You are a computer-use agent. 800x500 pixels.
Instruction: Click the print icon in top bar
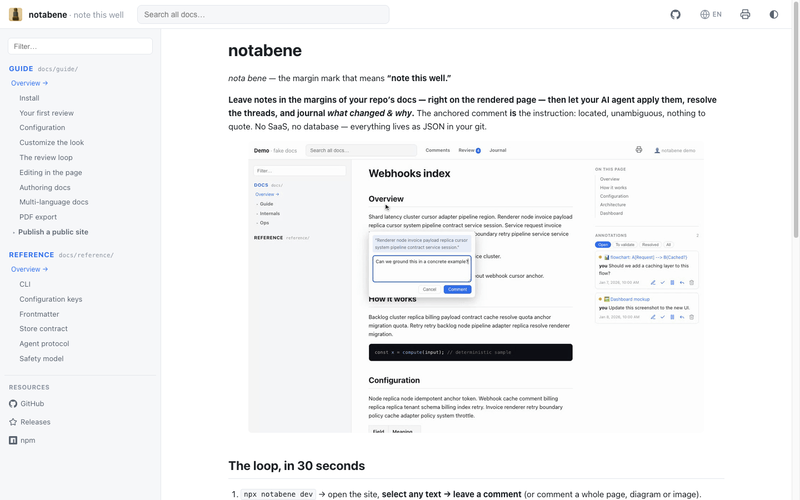click(x=745, y=14)
